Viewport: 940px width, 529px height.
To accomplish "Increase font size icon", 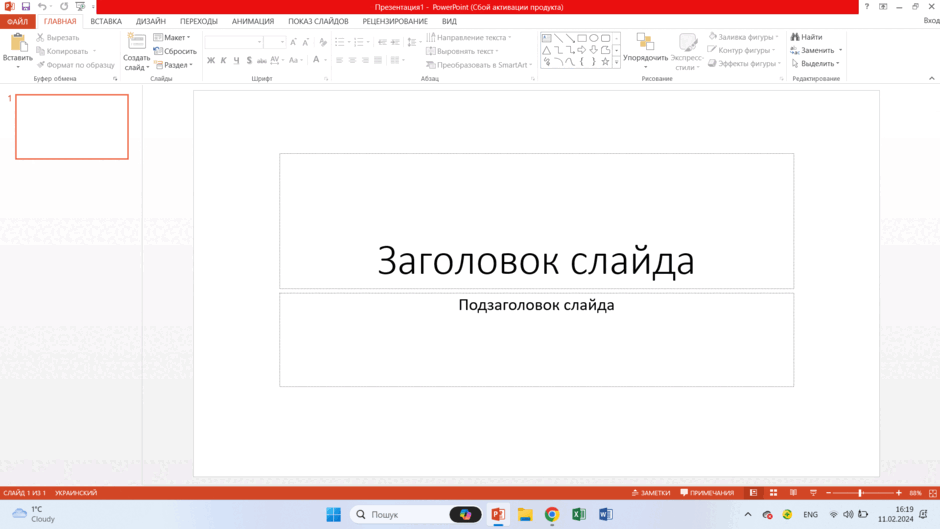I will (293, 42).
